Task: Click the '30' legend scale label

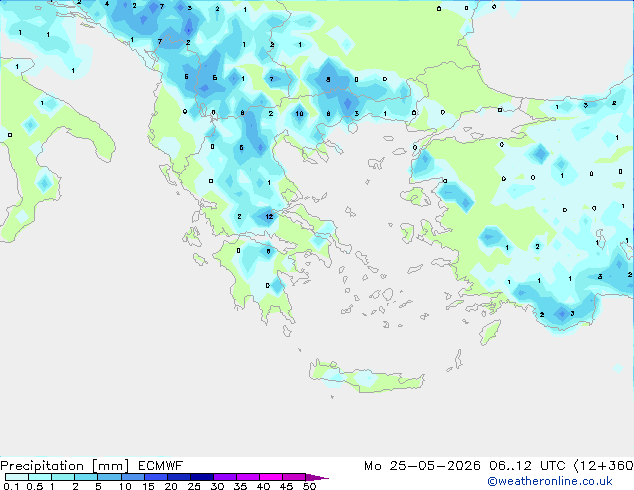Action: [217, 486]
